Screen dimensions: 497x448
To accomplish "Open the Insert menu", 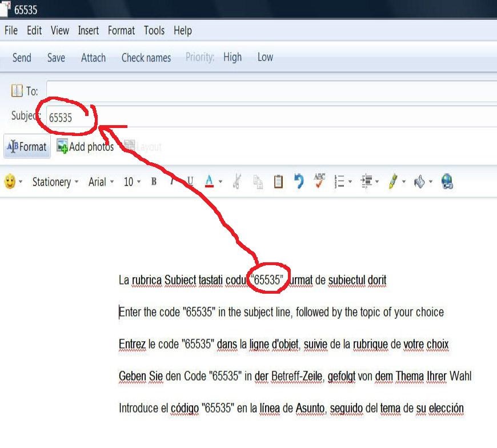I will (89, 30).
